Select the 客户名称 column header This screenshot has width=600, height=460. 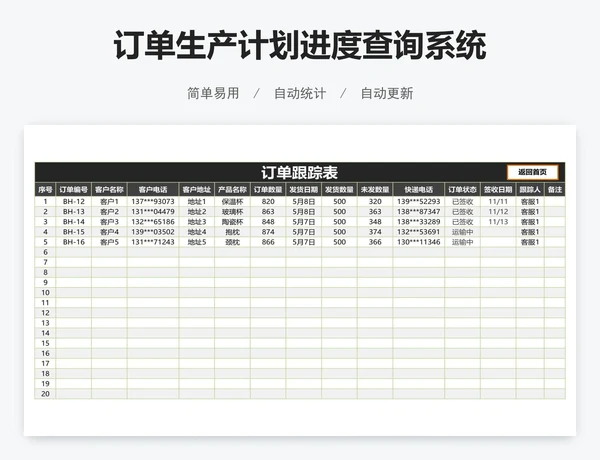109,189
